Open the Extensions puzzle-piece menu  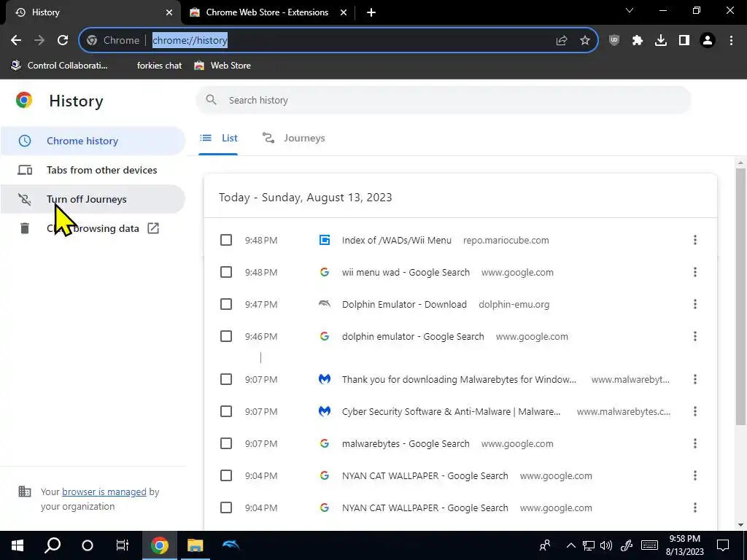click(638, 41)
